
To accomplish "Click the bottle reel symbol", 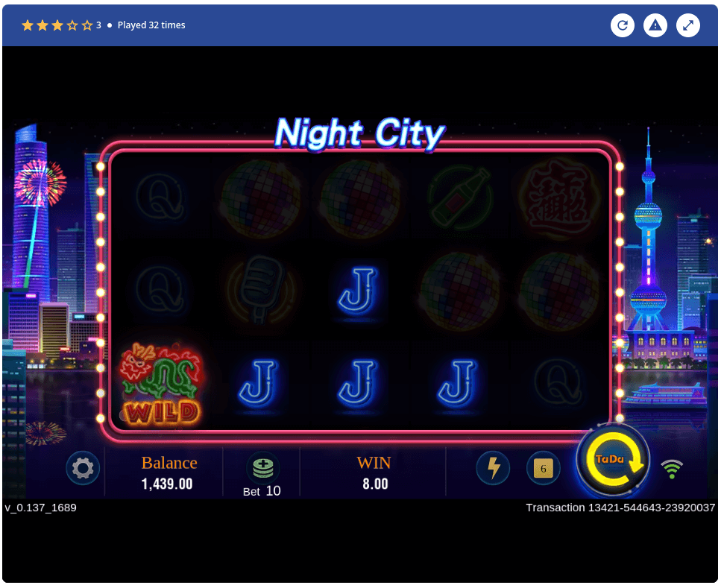I will coord(459,197).
